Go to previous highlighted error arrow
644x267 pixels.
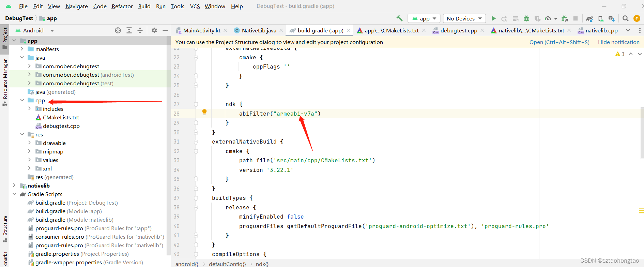pos(631,54)
